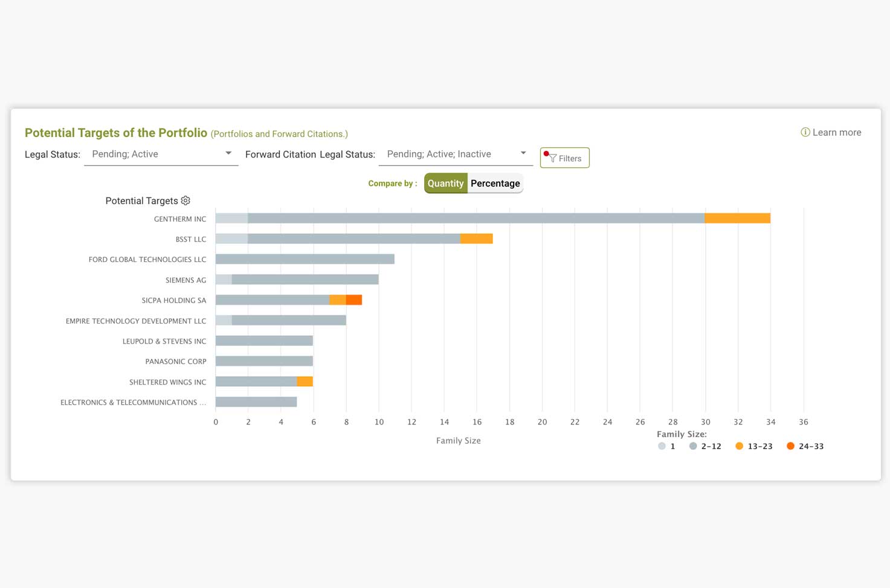Click BSST LLC orange bar segment

click(x=477, y=238)
